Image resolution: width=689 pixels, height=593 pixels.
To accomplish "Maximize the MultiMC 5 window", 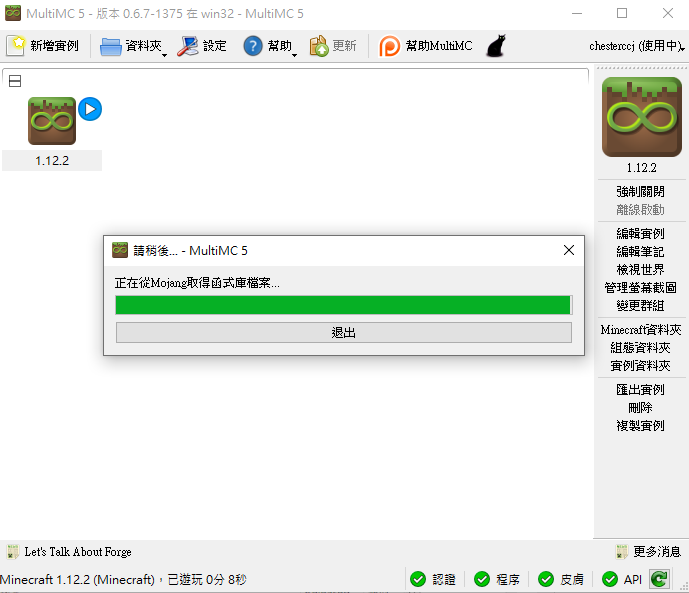I will click(x=622, y=14).
